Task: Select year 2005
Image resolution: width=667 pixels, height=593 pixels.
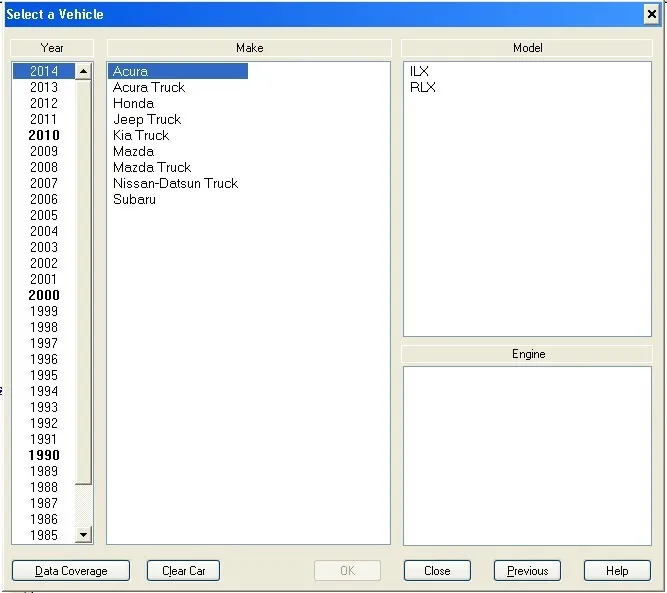Action: point(44,215)
